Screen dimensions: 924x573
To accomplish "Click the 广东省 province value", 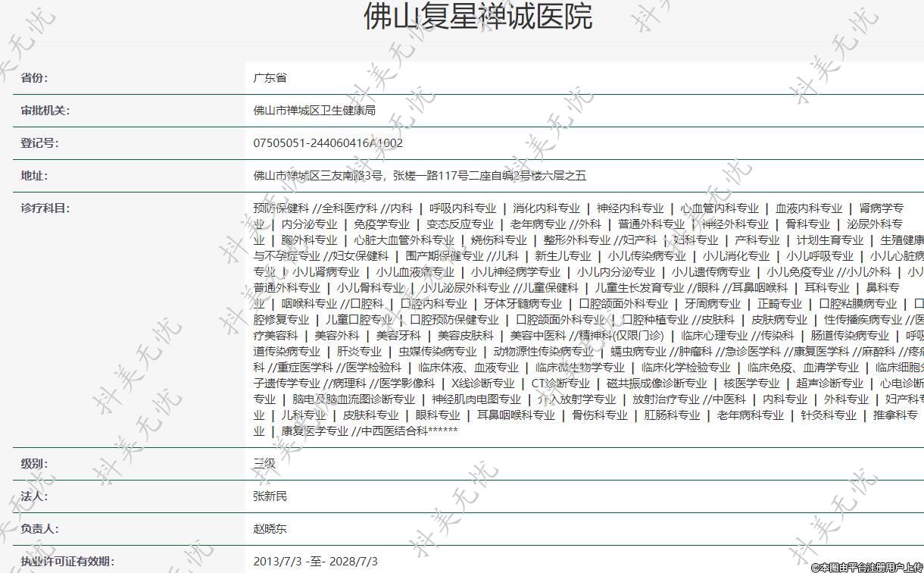I will [x=270, y=78].
